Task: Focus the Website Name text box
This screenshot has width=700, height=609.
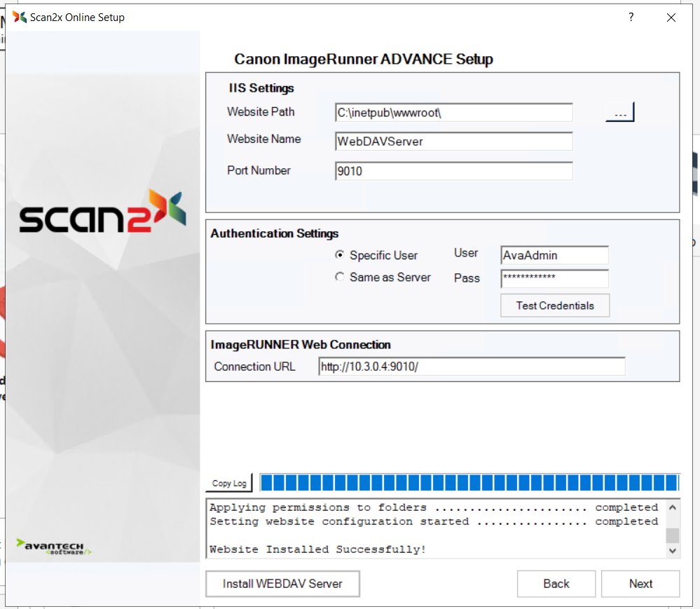Action: point(454,141)
